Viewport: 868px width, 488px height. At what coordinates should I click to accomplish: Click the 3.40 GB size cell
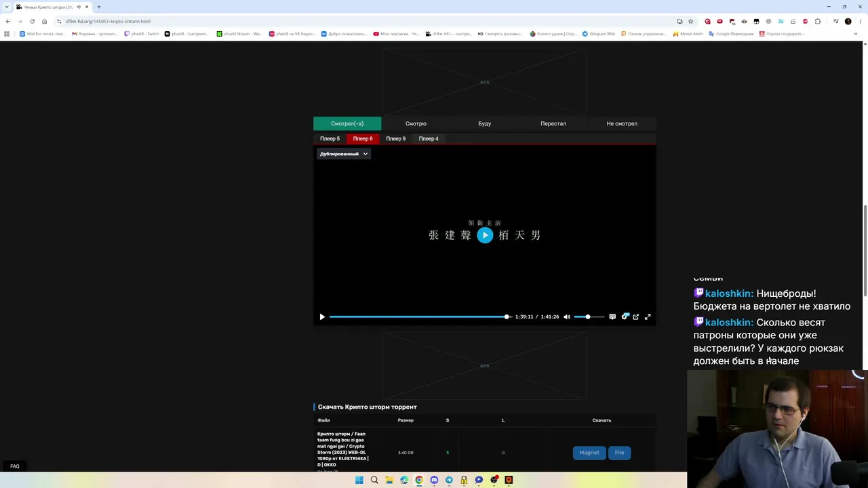pos(406,453)
